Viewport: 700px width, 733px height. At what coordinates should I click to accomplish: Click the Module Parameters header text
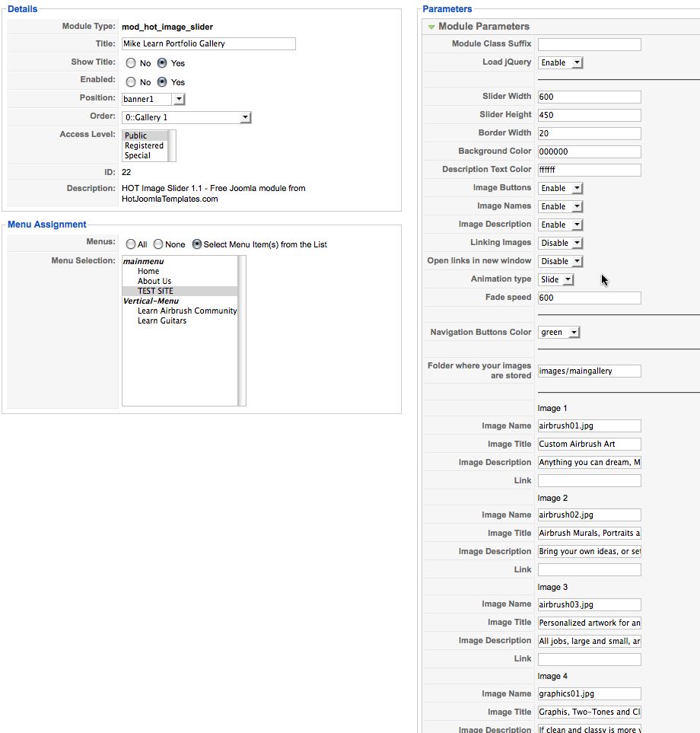tap(484, 27)
